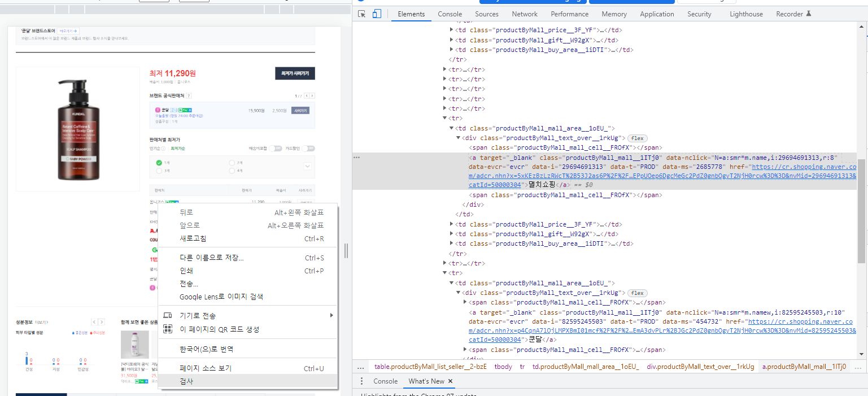This screenshot has width=868, height=396.
Task: Choose 새로고침 in the context menu
Action: pyautogui.click(x=248, y=238)
